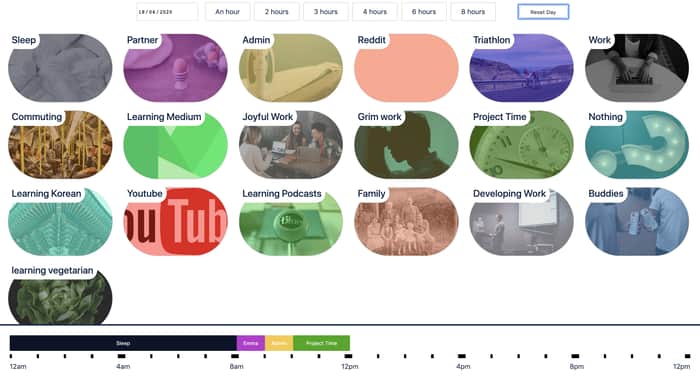The height and width of the screenshot is (381, 700).
Task: Select the Reddit salmon-colored tile
Action: (406, 68)
